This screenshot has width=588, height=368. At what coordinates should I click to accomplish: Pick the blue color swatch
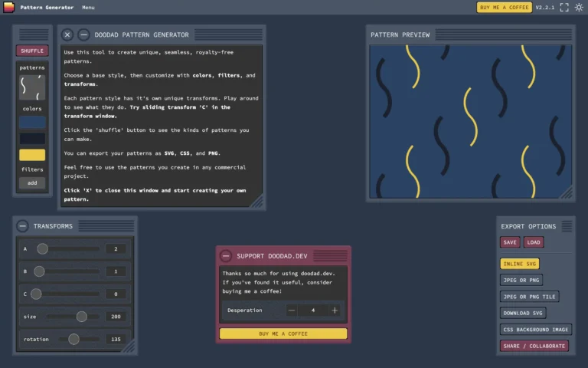32,123
